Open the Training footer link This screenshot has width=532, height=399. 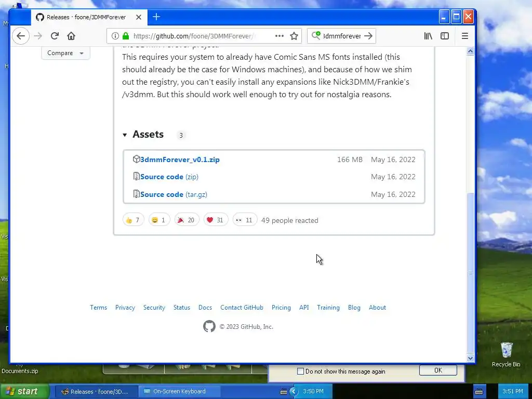coord(328,308)
